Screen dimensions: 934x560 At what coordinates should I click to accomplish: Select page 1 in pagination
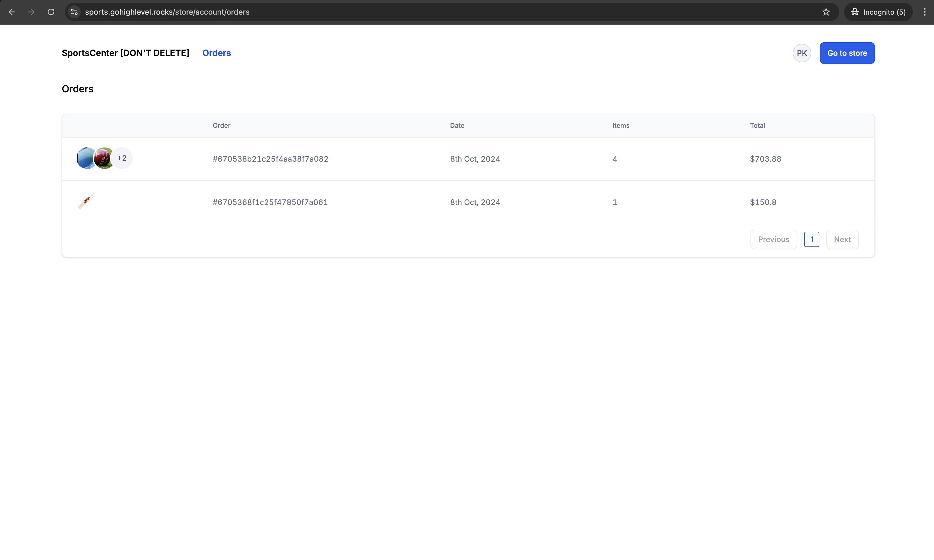[811, 239]
